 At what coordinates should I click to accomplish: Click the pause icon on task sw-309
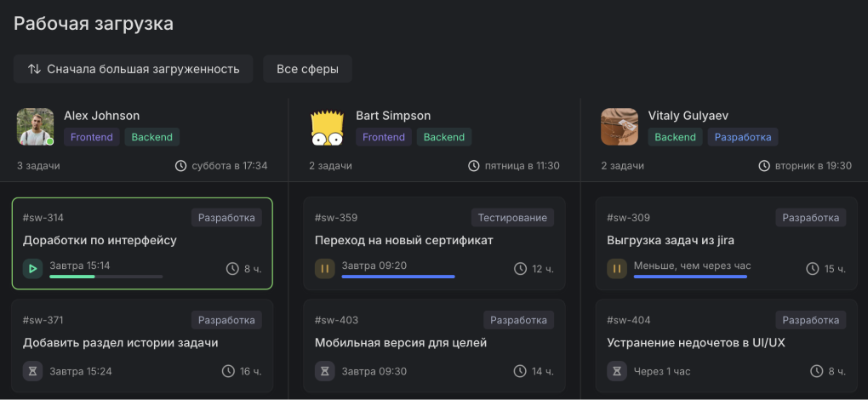(617, 269)
